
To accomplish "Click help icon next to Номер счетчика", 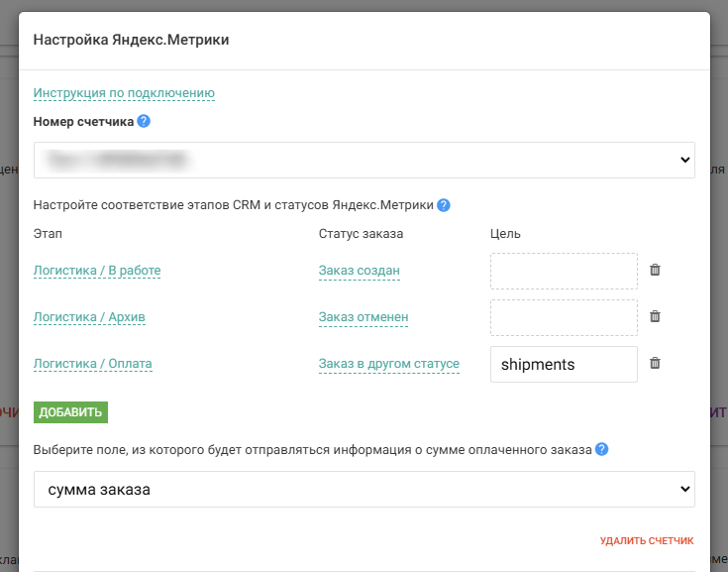I will [x=144, y=121].
